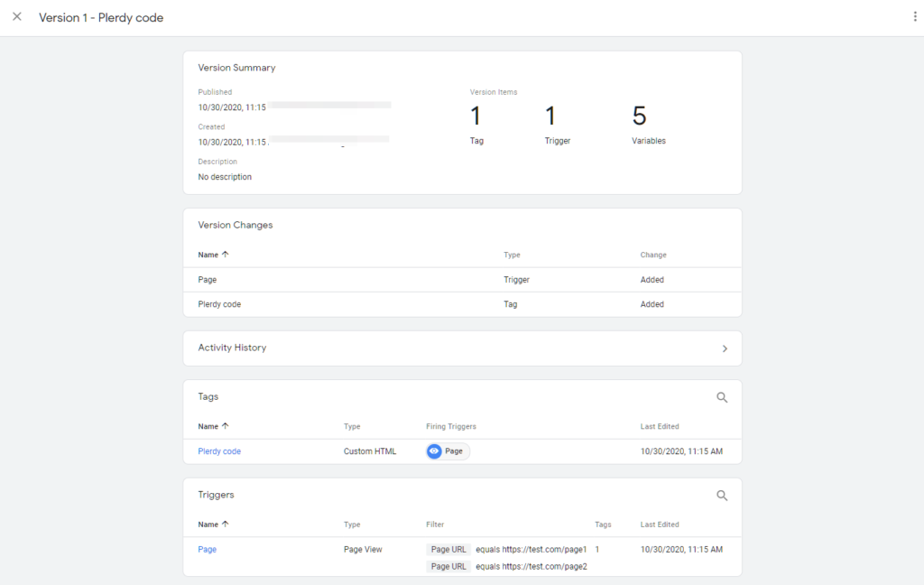Click the blue eye icon on the Page firing trigger
The width and height of the screenshot is (924, 585).
(435, 451)
